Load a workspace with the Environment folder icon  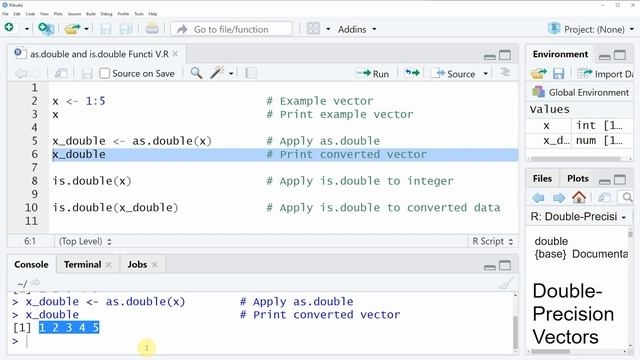[538, 73]
